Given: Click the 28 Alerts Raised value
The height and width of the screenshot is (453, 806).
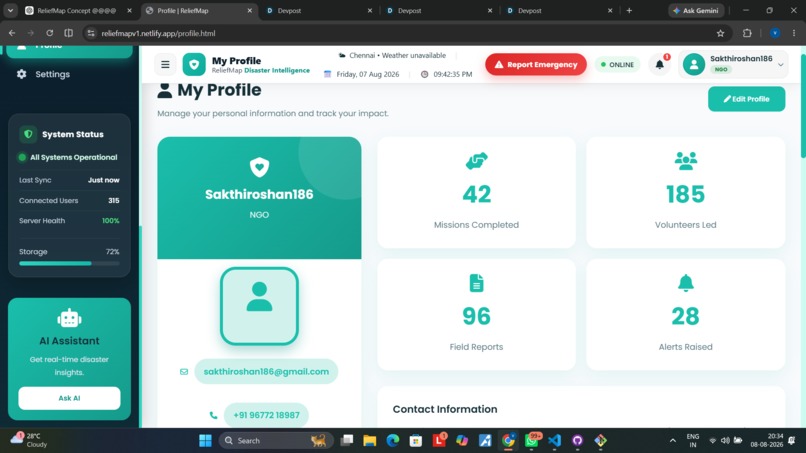Looking at the screenshot, I should click(x=686, y=316).
